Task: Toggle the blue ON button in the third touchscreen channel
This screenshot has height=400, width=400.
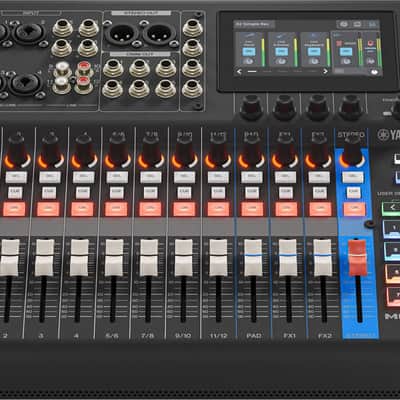Action: 314,52
